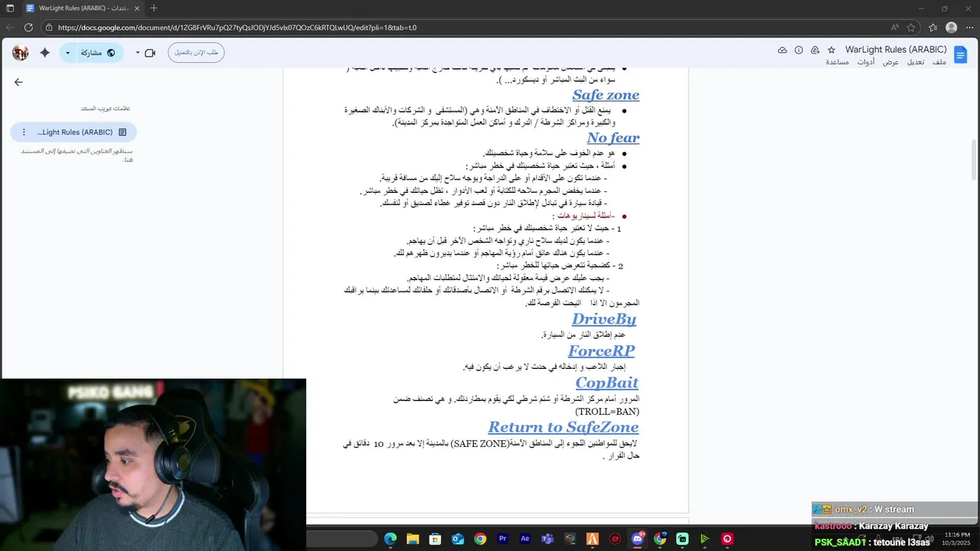
Task: Click the taskbar clock showing 11:16 PM
Action: pos(957,535)
